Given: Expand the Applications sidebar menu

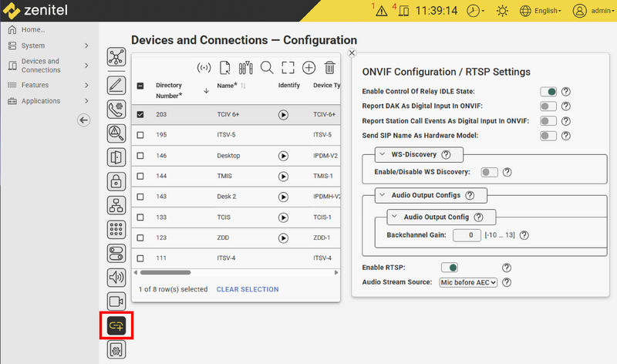Looking at the screenshot, I should click(49, 101).
